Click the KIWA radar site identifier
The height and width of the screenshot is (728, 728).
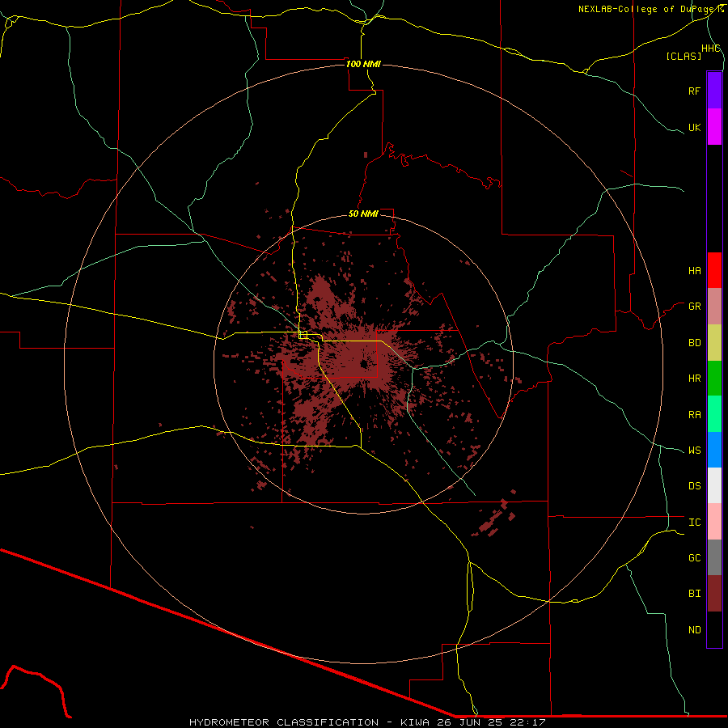[415, 722]
